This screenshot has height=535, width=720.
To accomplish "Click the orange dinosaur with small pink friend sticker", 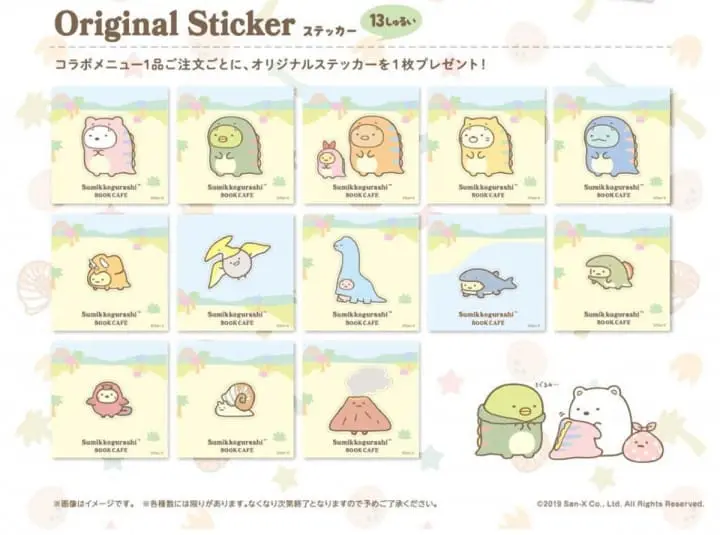I will (x=361, y=146).
